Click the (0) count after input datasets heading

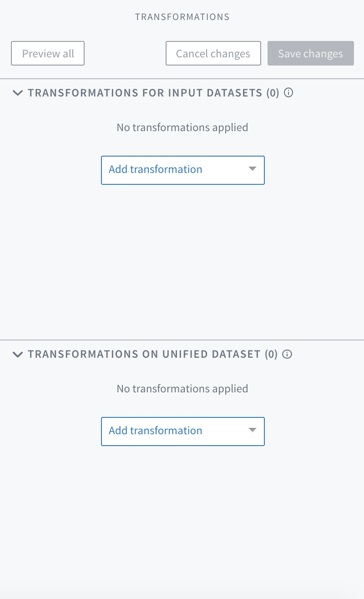[x=273, y=93]
